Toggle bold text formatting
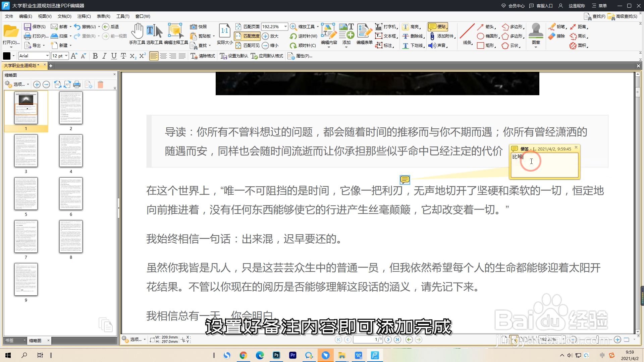 click(x=95, y=56)
